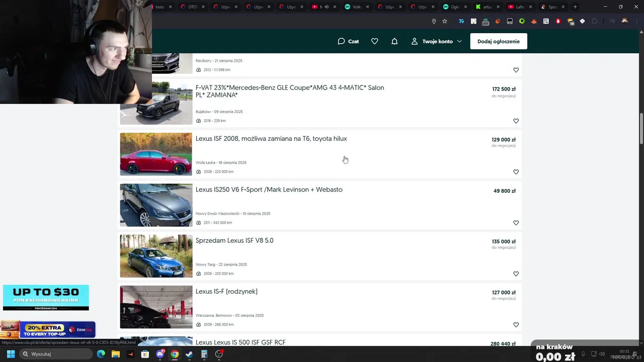Switch to the Lafiry YouTube browser tab
The image size is (644, 362).
pyautogui.click(x=519, y=7)
